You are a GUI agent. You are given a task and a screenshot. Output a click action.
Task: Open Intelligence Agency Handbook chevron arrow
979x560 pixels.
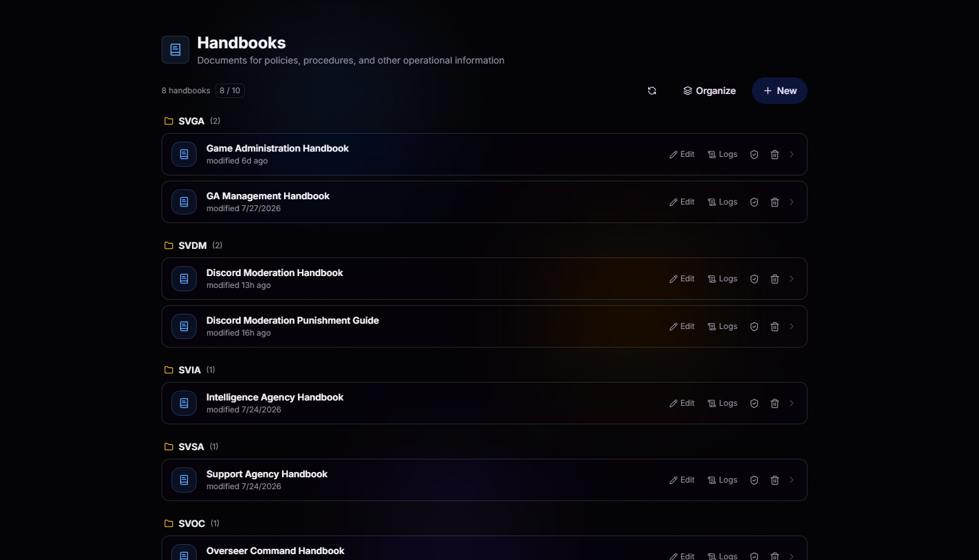click(792, 403)
